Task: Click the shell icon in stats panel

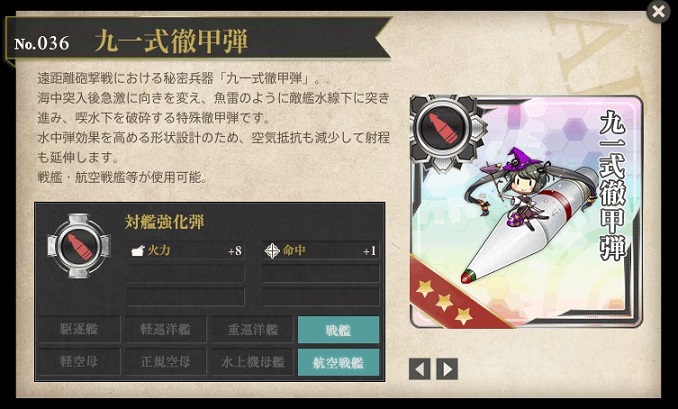Action: coord(79,246)
